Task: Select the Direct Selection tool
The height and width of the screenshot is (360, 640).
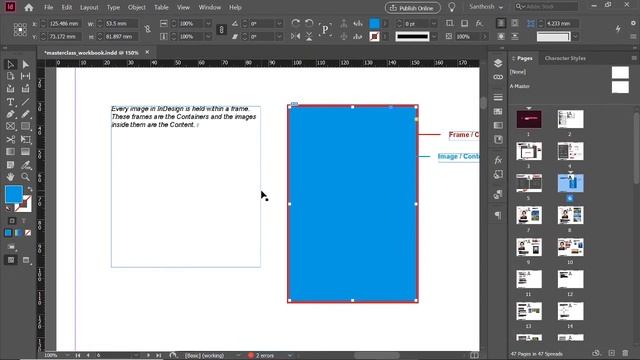Action: [x=26, y=64]
